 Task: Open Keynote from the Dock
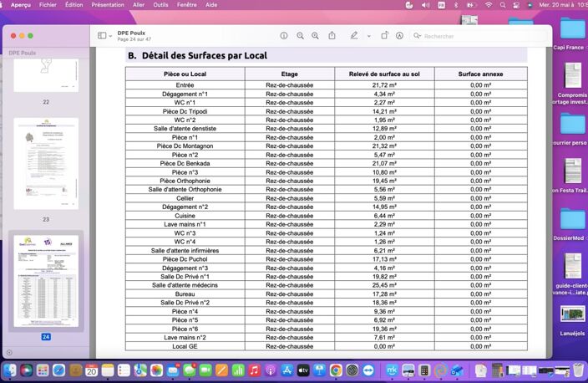click(x=320, y=370)
